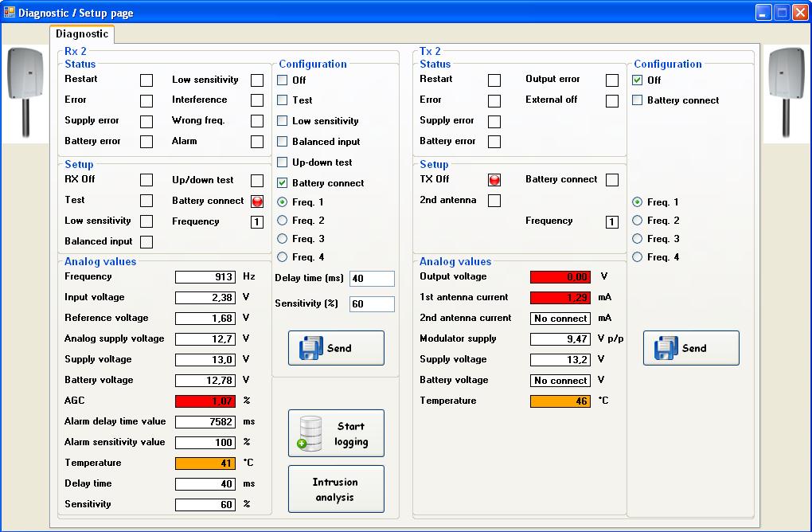Switch to the Diagnostic tab
The image size is (812, 532).
click(x=82, y=34)
